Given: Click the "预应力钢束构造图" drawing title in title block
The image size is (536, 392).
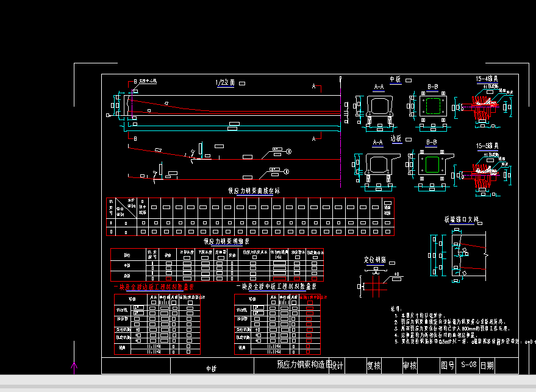Looking at the screenshot, I should click(304, 365).
